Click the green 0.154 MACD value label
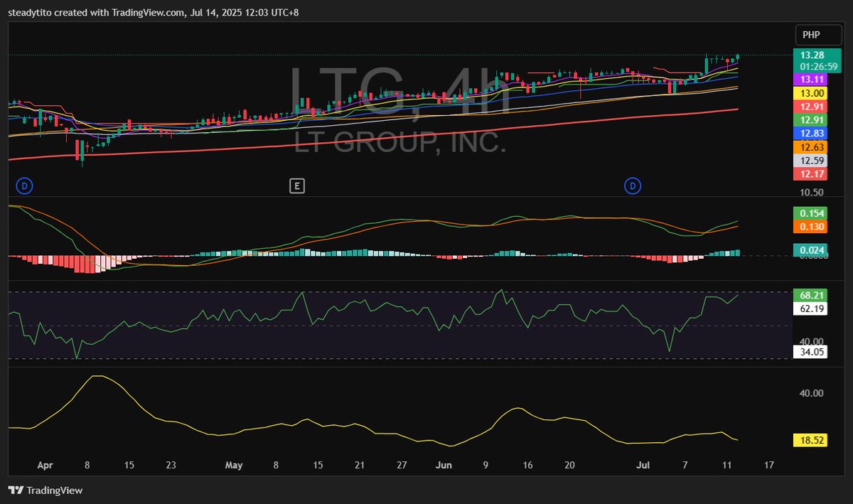Screen dimensions: 853x504 coord(811,213)
